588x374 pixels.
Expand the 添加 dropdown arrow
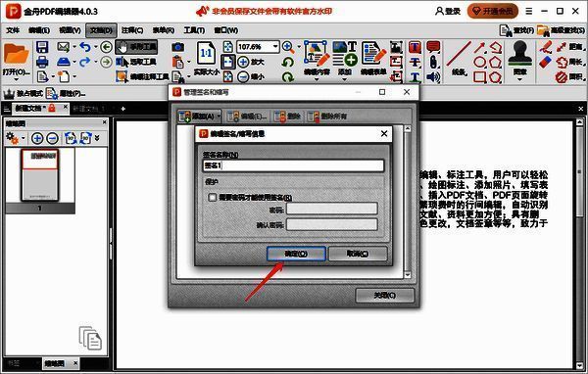345,79
